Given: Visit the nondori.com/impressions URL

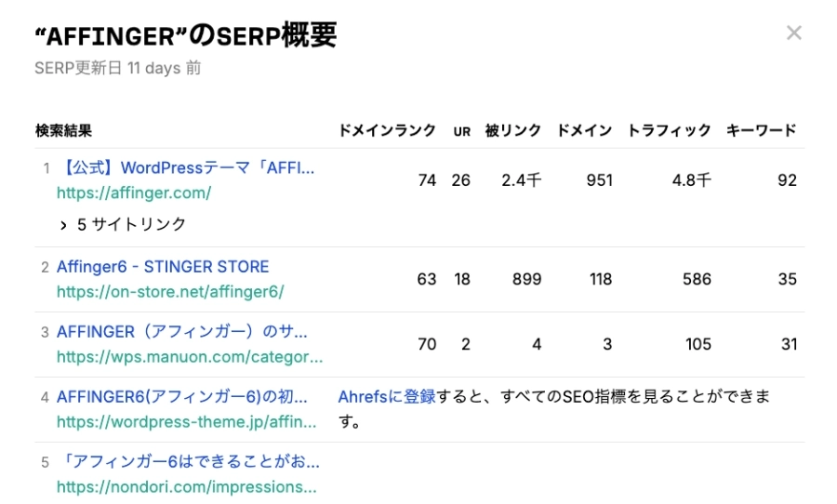Looking at the screenshot, I should (x=186, y=487).
